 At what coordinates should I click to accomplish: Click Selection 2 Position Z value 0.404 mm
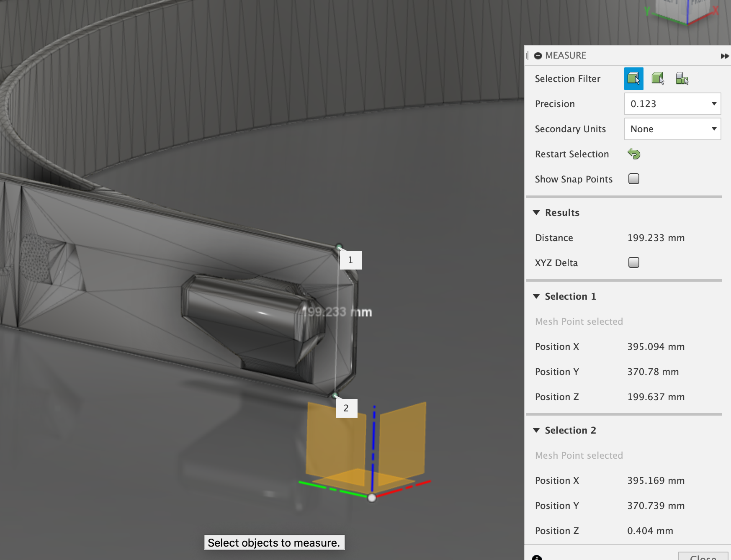click(x=650, y=531)
